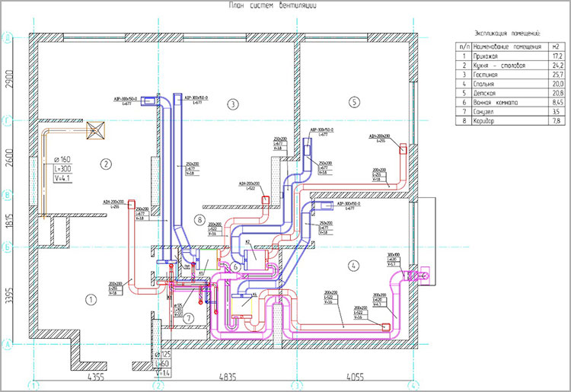Click the horizontal dimension "4355"
571x392 pixels.
click(x=96, y=376)
